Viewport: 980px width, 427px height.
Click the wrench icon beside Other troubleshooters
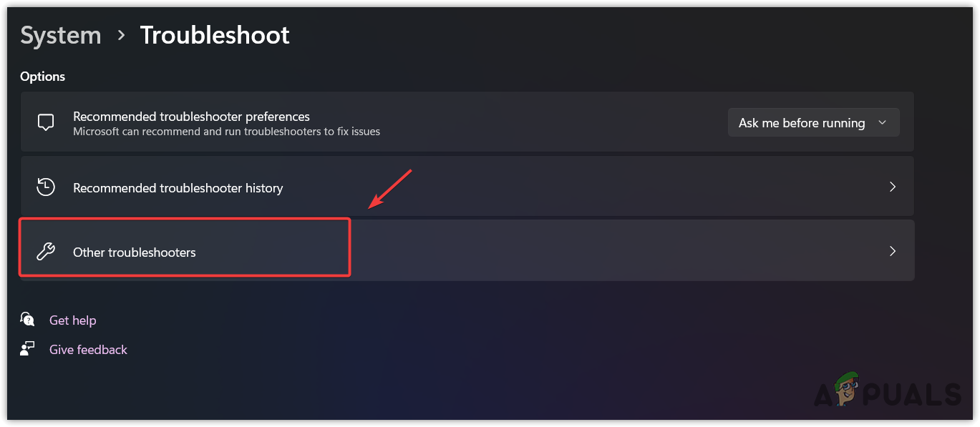click(46, 251)
